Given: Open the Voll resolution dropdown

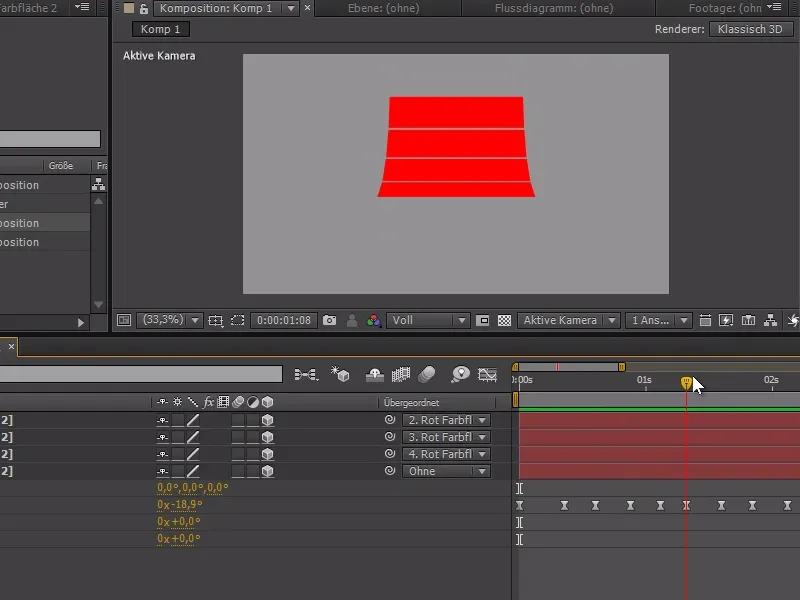Looking at the screenshot, I should (x=428, y=320).
